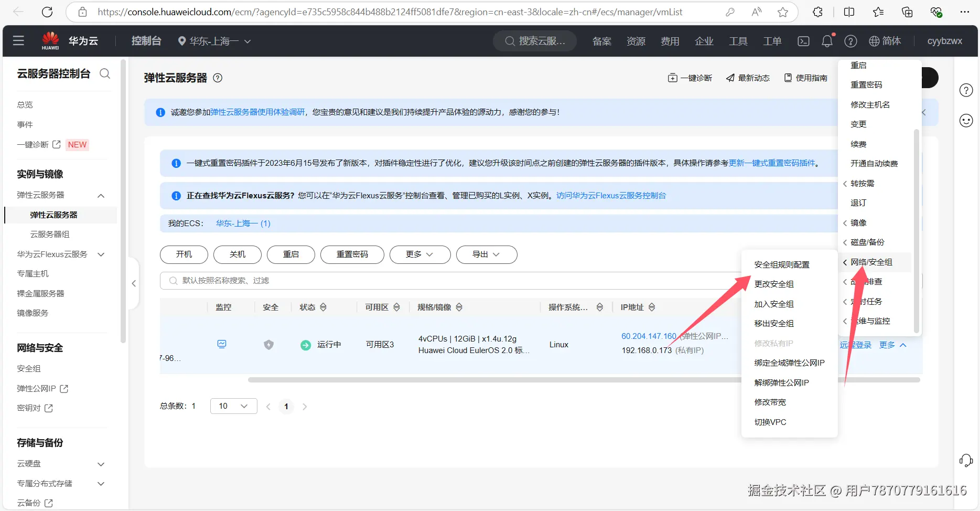Click the help question mark in top navigation bar
The image size is (980, 511).
(850, 41)
